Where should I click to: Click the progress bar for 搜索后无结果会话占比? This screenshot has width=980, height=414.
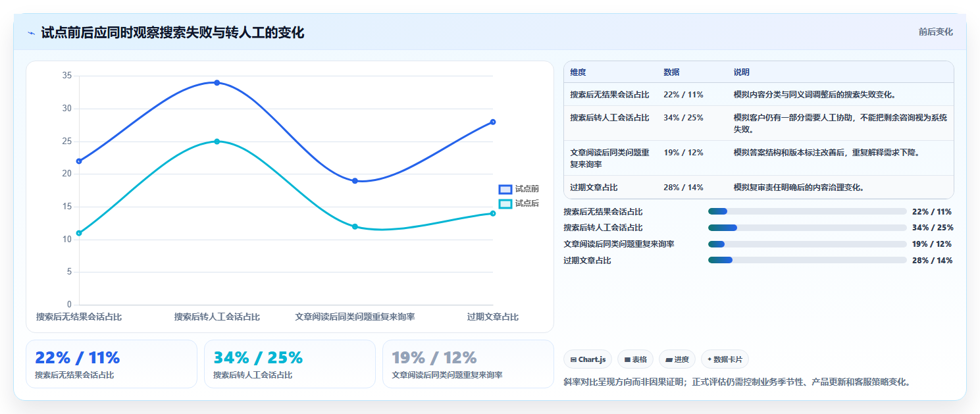[807, 211]
